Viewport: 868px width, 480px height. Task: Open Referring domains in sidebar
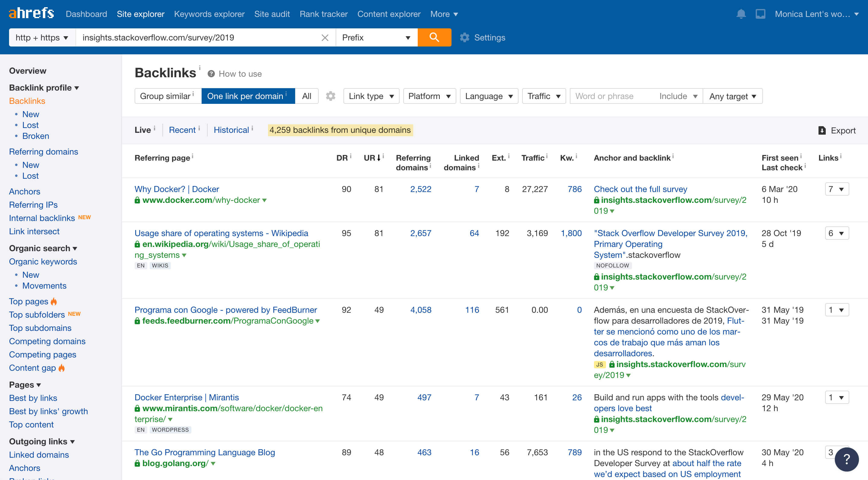pos(43,151)
